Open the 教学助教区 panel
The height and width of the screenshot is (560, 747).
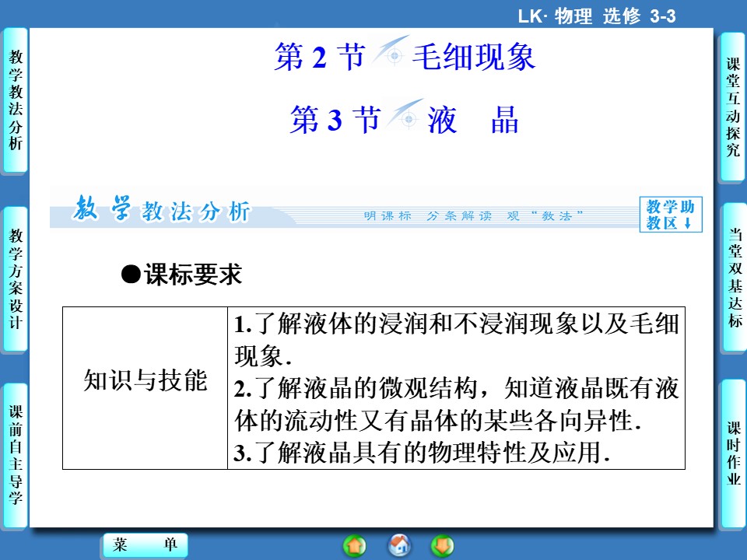pyautogui.click(x=667, y=210)
